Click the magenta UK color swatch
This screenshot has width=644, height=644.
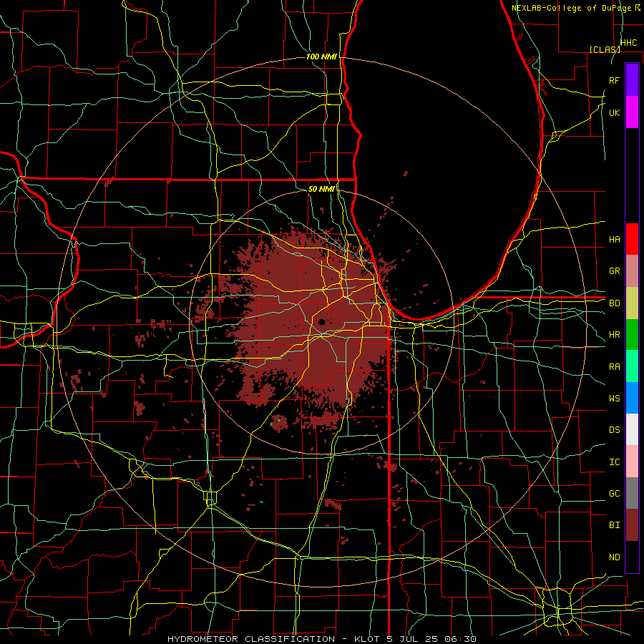pyautogui.click(x=632, y=112)
